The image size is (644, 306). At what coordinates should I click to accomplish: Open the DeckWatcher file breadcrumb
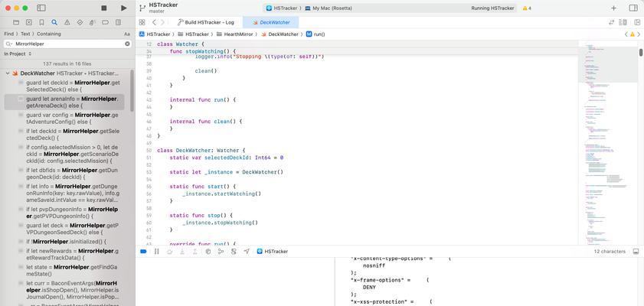point(280,34)
